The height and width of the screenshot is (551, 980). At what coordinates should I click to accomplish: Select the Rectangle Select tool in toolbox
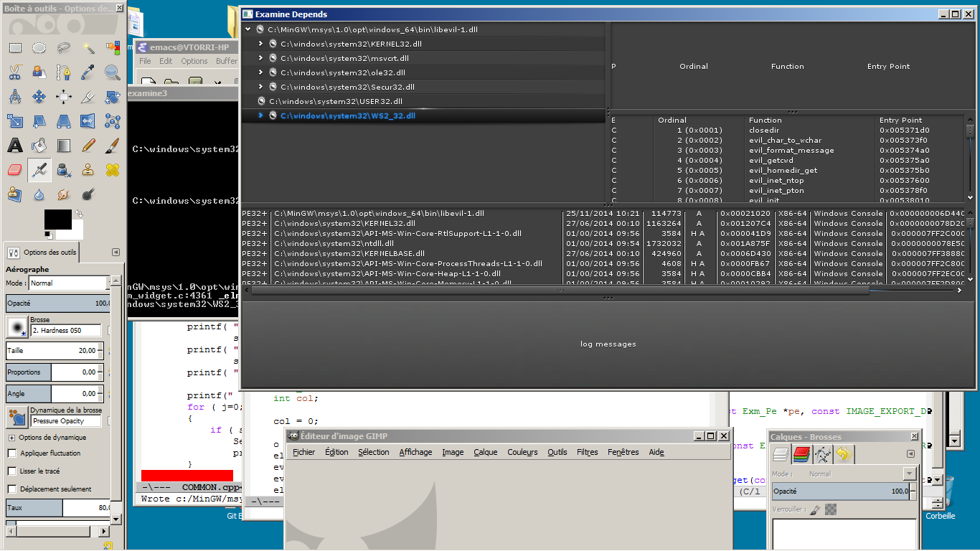15,48
